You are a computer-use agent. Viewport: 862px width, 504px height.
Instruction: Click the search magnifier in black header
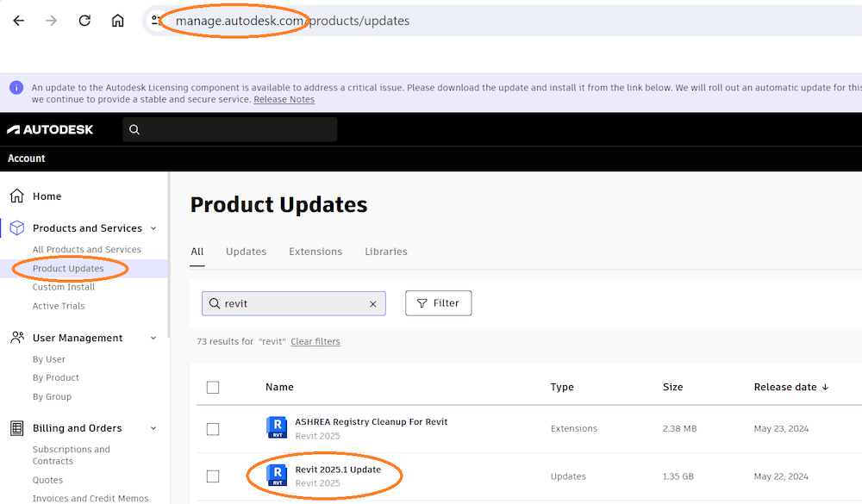click(134, 130)
